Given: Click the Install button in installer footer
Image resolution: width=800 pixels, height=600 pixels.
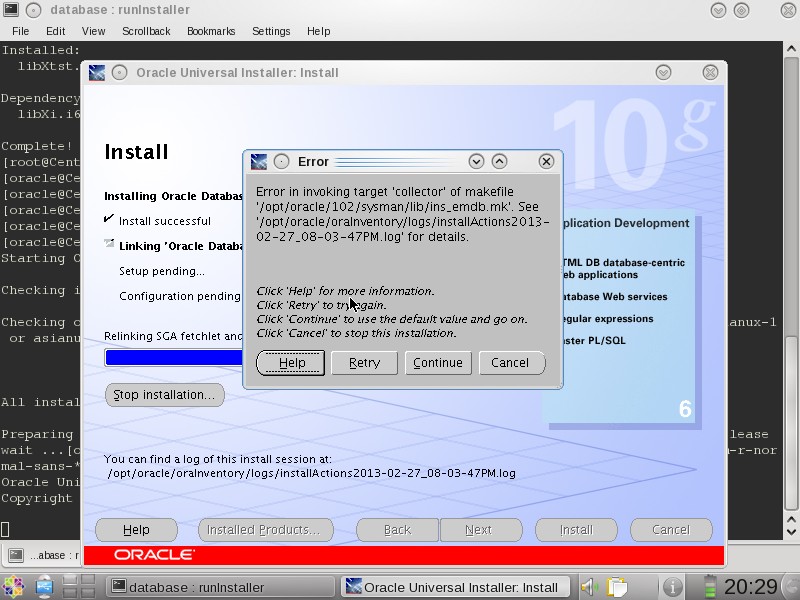Looking at the screenshot, I should (576, 530).
